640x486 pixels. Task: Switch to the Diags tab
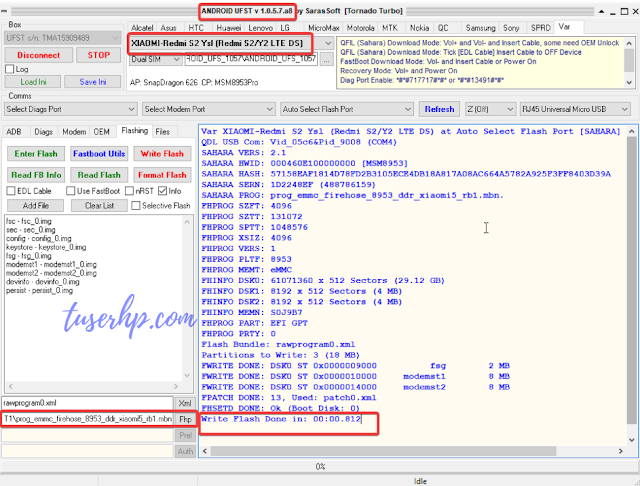click(x=43, y=132)
